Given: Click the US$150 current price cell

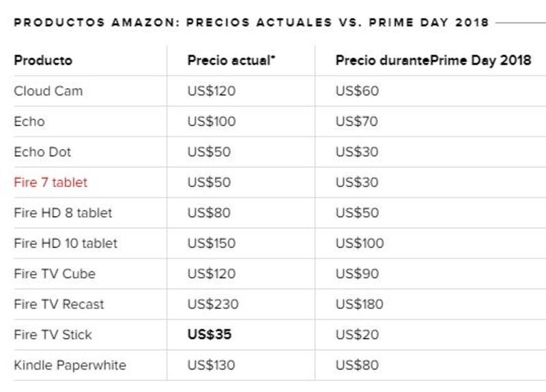Looking at the screenshot, I should [x=211, y=243].
